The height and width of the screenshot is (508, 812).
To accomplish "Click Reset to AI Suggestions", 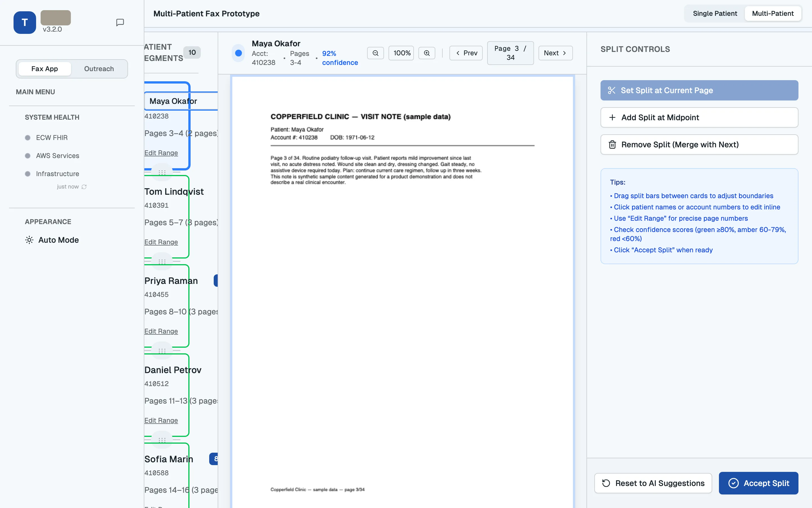I will point(653,483).
